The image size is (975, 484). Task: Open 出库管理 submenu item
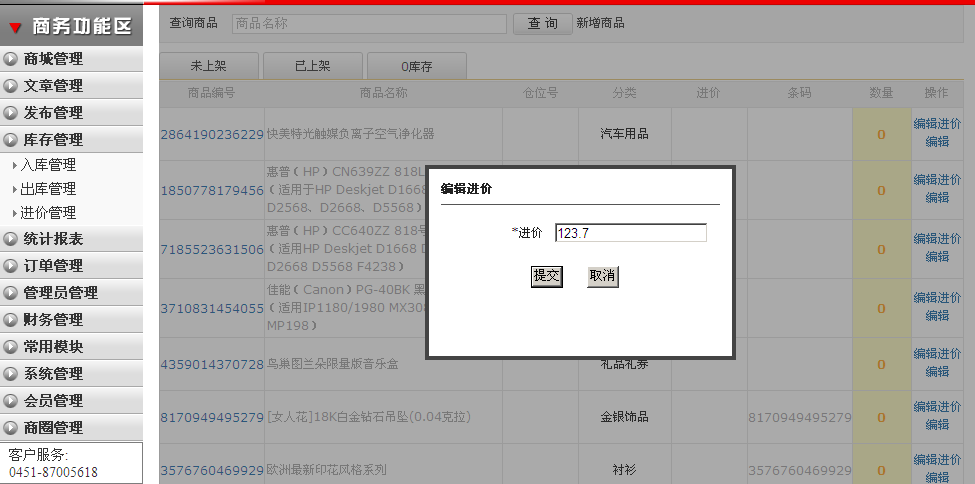point(48,189)
